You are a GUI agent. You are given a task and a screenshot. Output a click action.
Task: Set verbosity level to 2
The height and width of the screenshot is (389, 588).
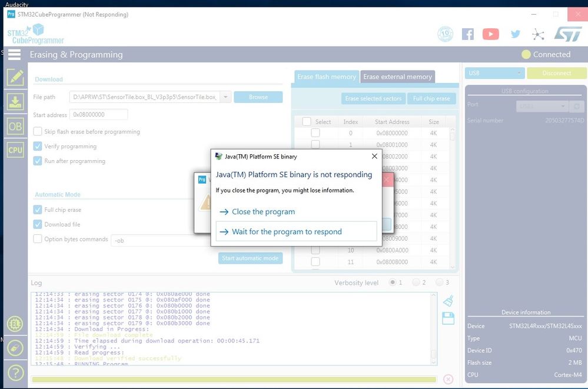click(416, 282)
